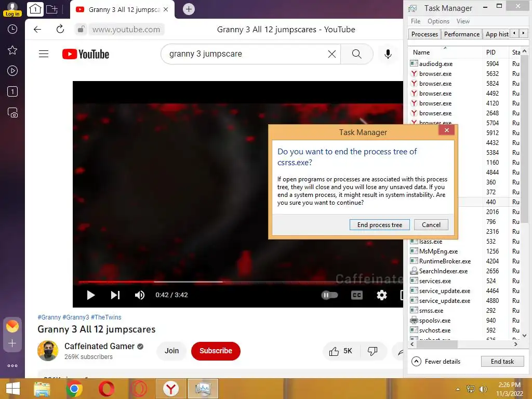Screen dimensions: 532x399
Task: Close the Task Manager confirmation dialog
Action: pos(446,130)
